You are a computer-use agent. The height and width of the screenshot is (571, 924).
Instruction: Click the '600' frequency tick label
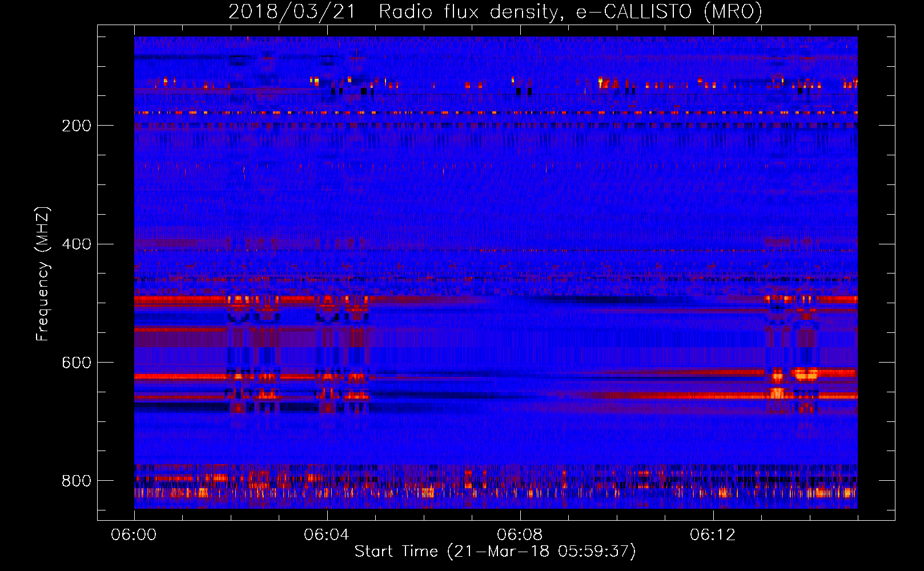[x=77, y=363]
